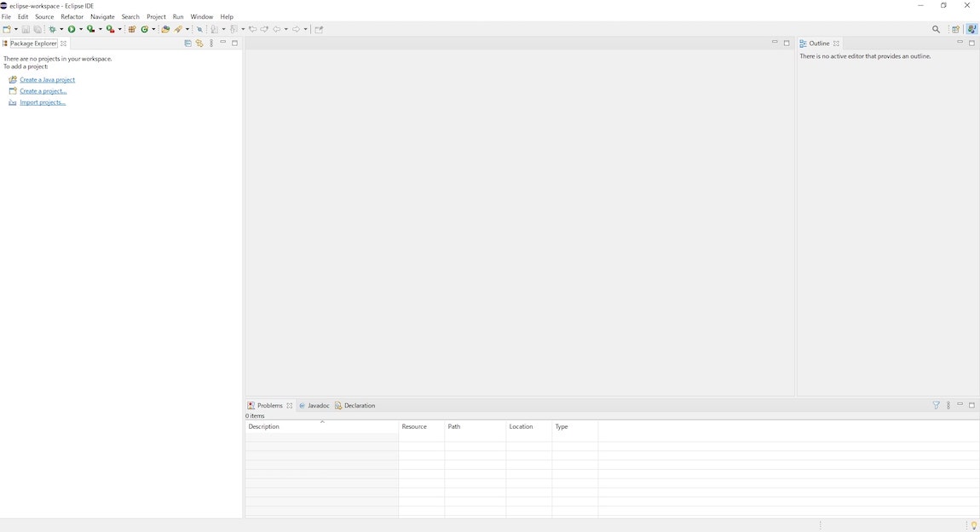Viewport: 980px width, 532px height.
Task: Switch to the Javadoc tab
Action: pos(314,406)
